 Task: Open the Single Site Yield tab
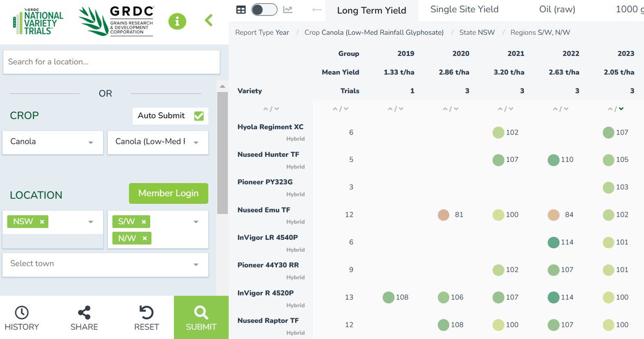(x=464, y=9)
